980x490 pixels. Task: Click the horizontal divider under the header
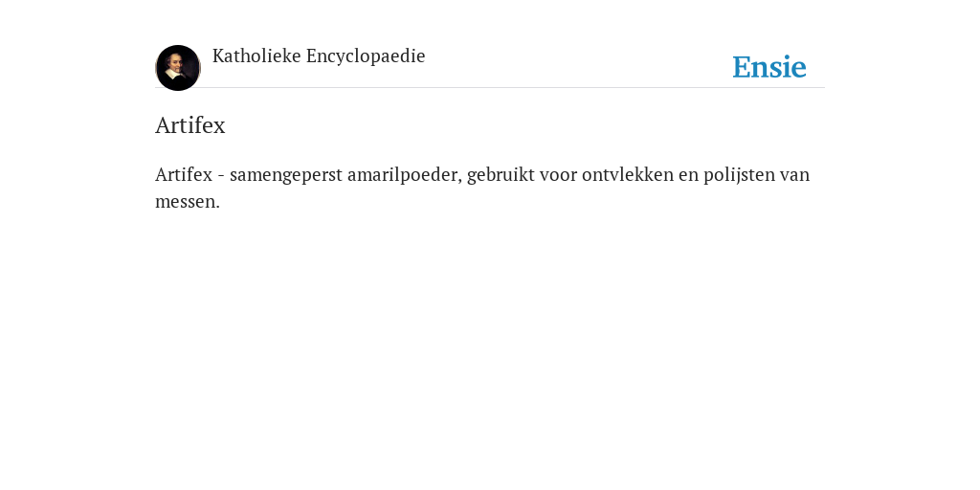[x=489, y=87]
